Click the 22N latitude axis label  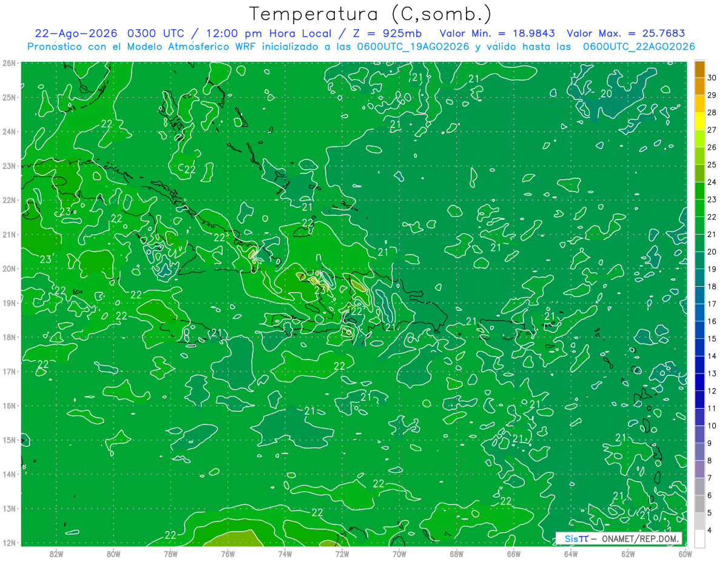(9, 200)
